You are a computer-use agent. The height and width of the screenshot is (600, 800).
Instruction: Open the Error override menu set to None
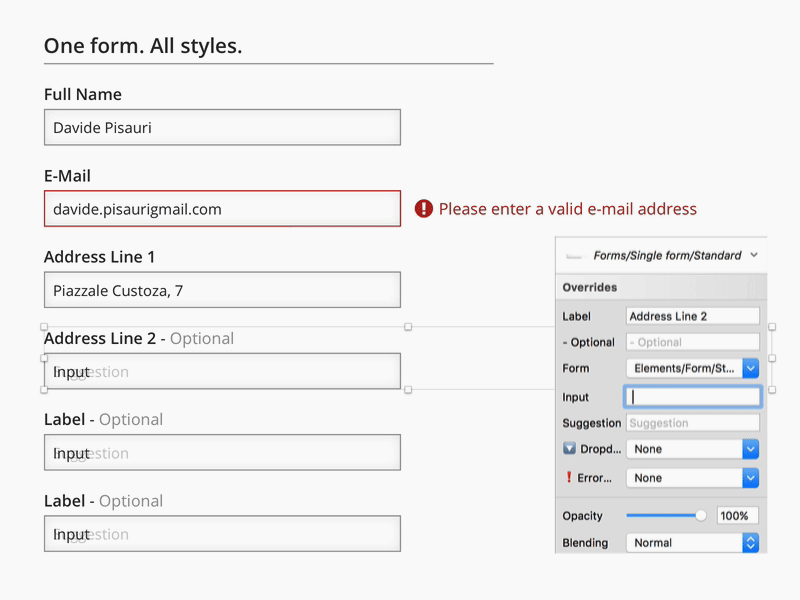[x=692, y=478]
